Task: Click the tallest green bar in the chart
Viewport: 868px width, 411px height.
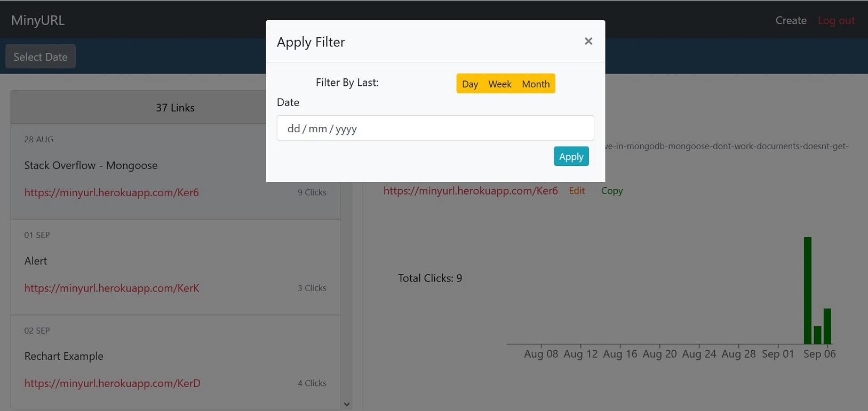Action: pyautogui.click(x=808, y=291)
